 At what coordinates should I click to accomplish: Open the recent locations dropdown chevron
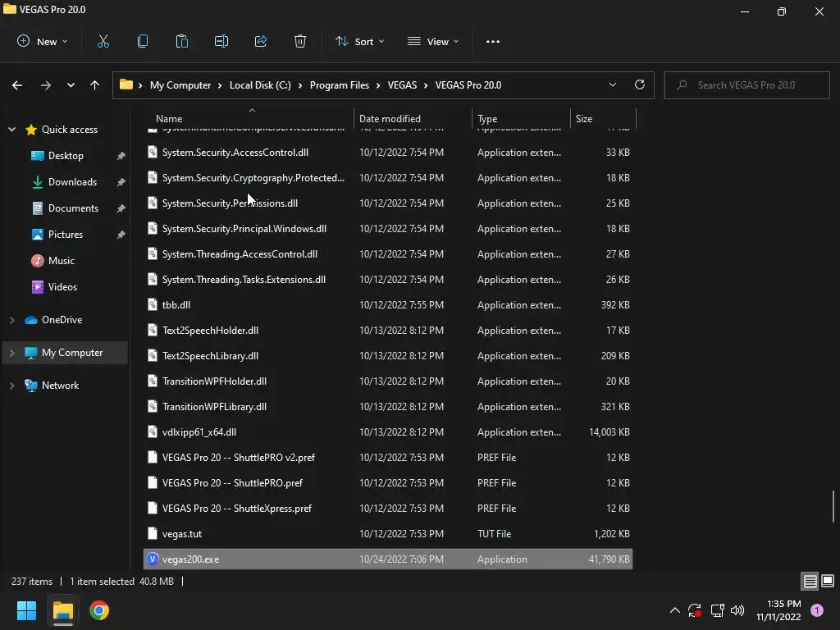pyautogui.click(x=71, y=85)
